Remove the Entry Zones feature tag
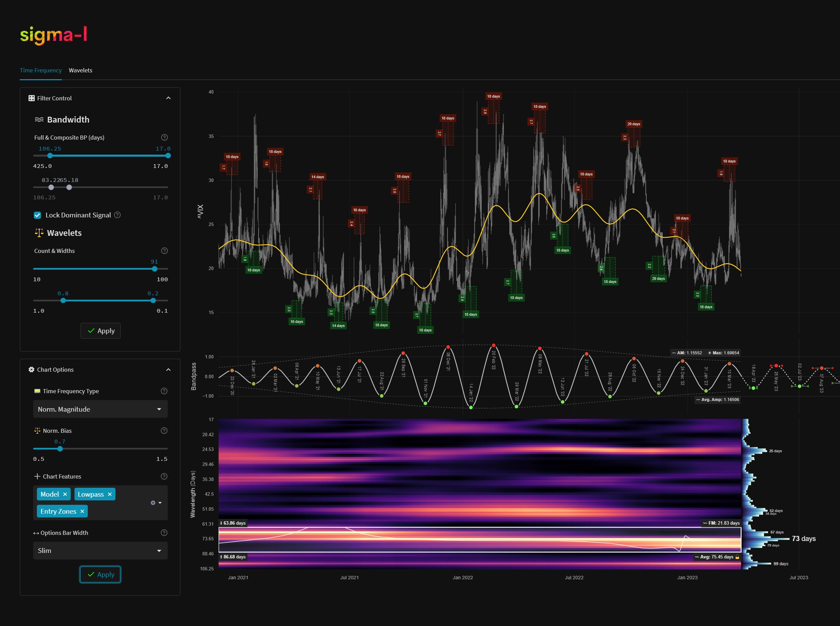 pyautogui.click(x=82, y=511)
